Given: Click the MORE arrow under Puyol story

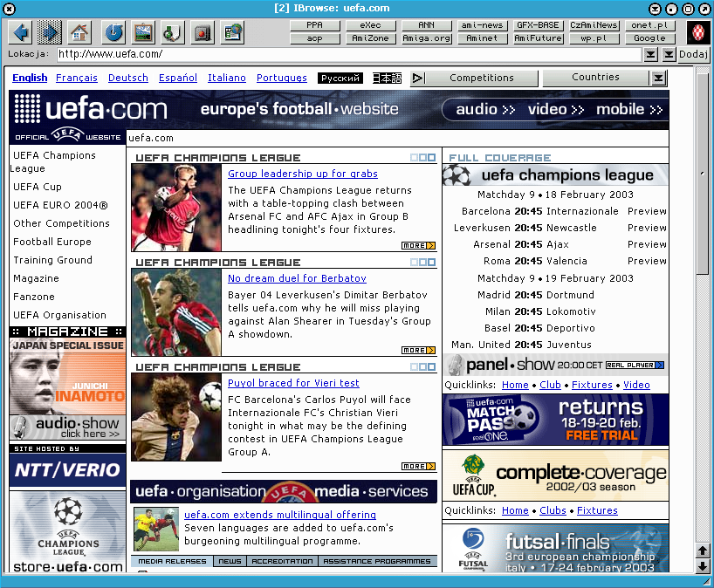Looking at the screenshot, I should [418, 467].
